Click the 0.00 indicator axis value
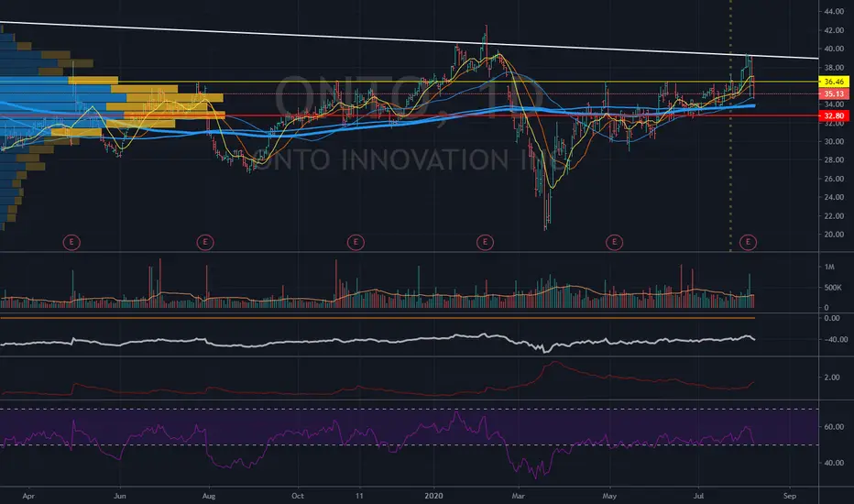The width and height of the screenshot is (854, 504). click(x=832, y=318)
